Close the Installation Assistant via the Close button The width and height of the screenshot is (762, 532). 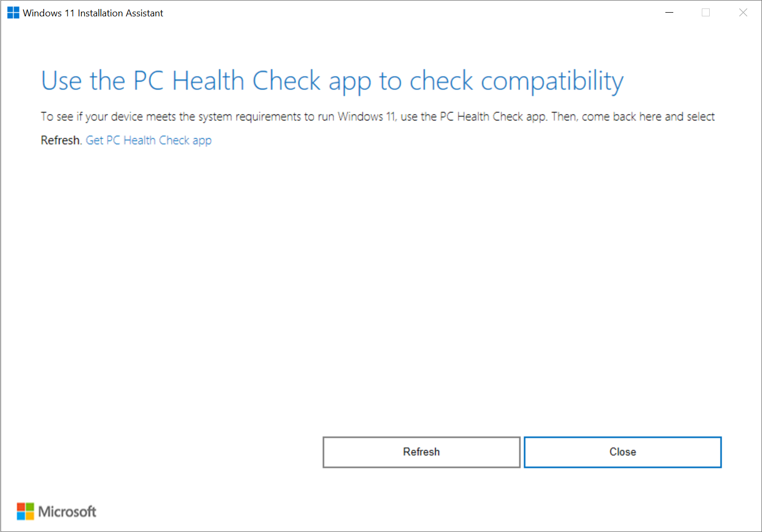click(623, 452)
